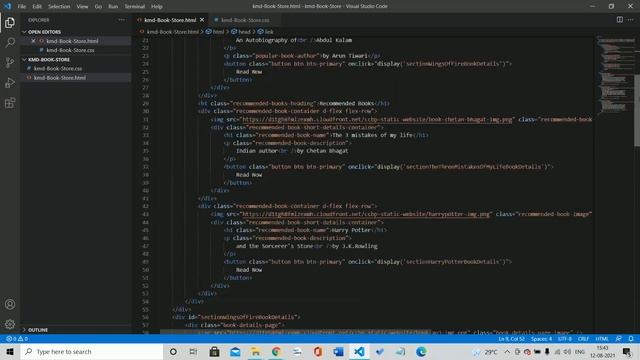Click Cortana circle icon on the taskbar

pos(173,351)
